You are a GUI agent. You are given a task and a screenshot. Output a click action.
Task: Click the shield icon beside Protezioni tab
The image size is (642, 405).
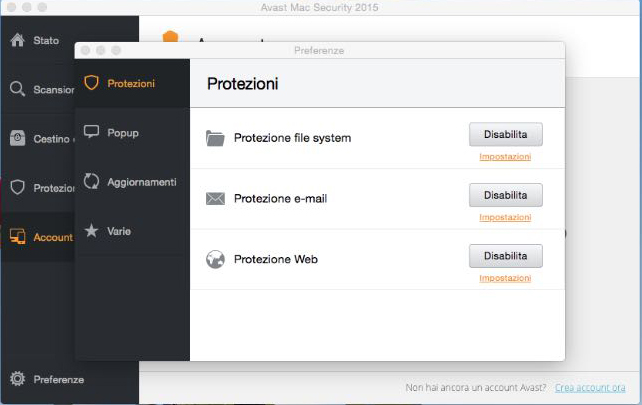pyautogui.click(x=92, y=83)
